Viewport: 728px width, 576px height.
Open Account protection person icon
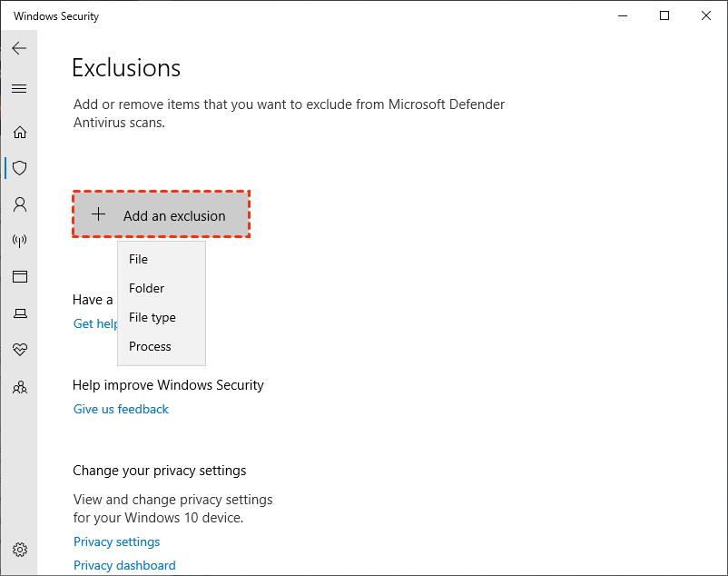(x=19, y=204)
